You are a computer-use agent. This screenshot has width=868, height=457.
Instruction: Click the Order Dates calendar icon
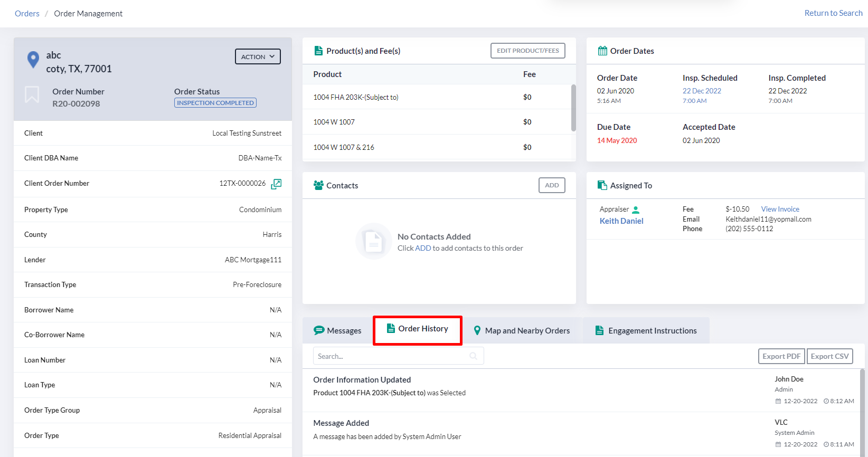[x=602, y=51]
